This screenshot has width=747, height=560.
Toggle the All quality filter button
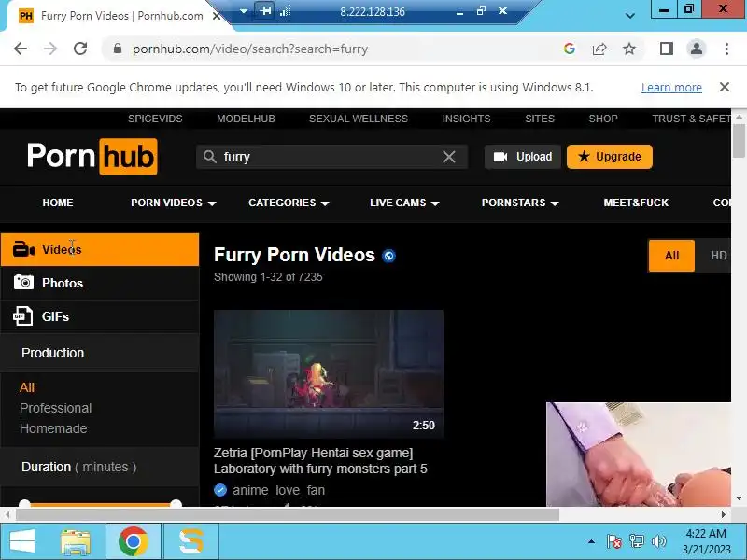pos(671,256)
